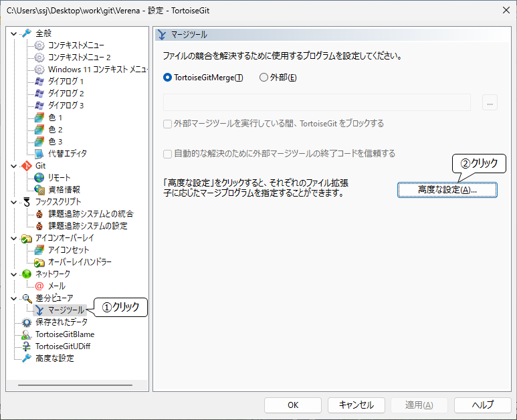Click the notepad icon beside 代替エディタ
The image size is (517, 420).
click(x=39, y=154)
